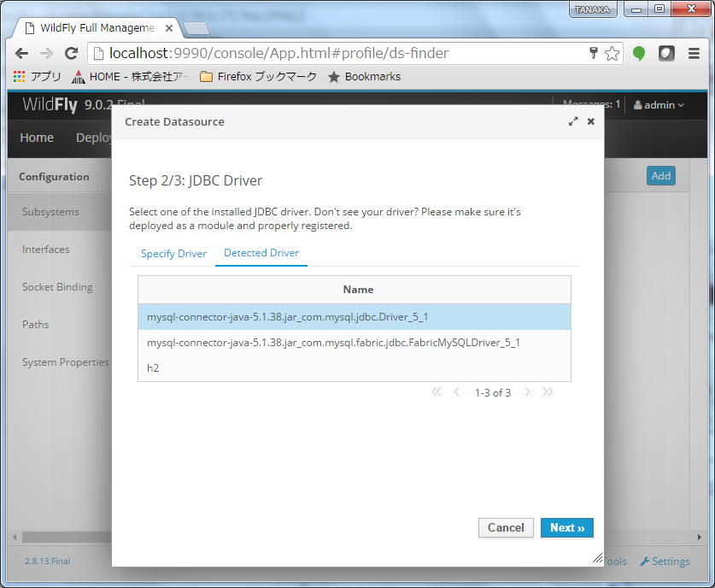Maximize the Create Datasource dialog

(573, 121)
